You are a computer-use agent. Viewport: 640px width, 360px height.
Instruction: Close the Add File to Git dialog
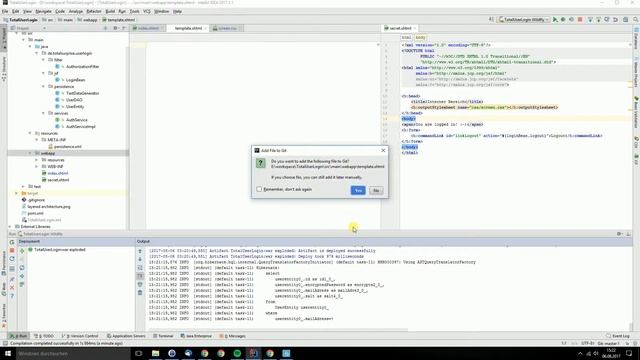point(383,150)
